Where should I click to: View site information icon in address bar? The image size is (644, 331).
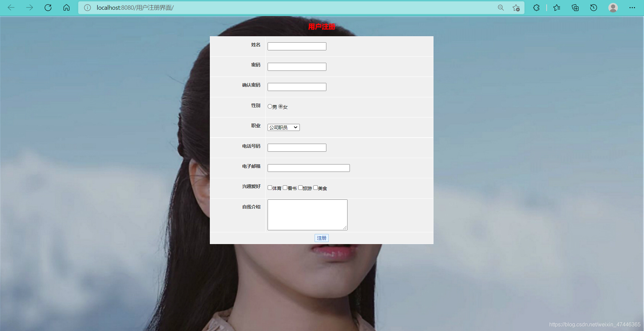87,8
